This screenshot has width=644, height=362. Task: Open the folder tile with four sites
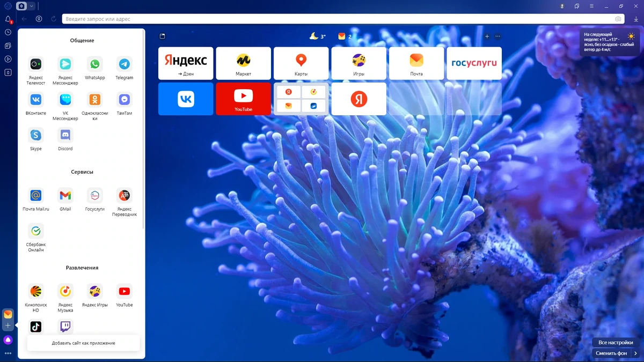point(301,99)
